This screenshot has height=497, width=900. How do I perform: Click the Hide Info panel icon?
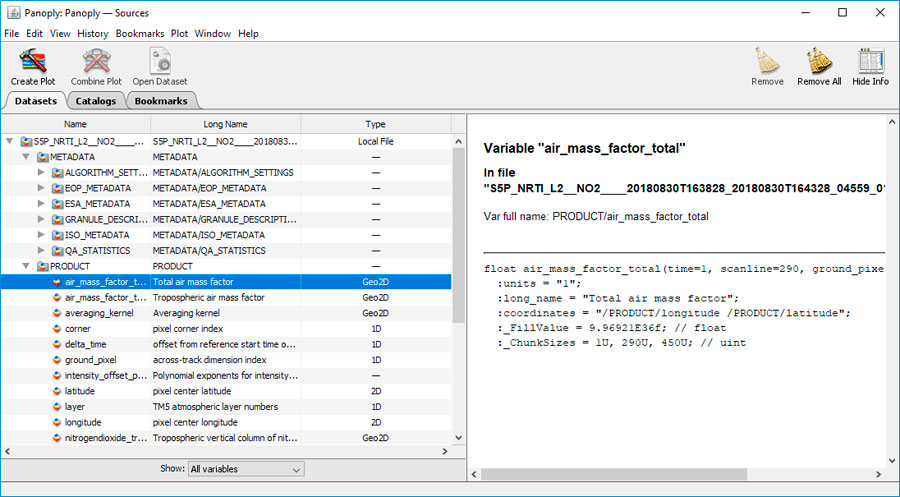pos(870,61)
